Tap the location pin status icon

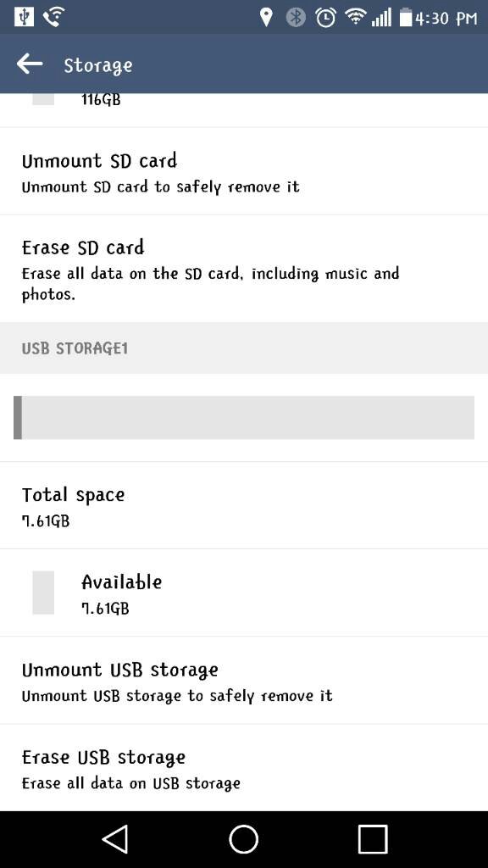(x=266, y=18)
